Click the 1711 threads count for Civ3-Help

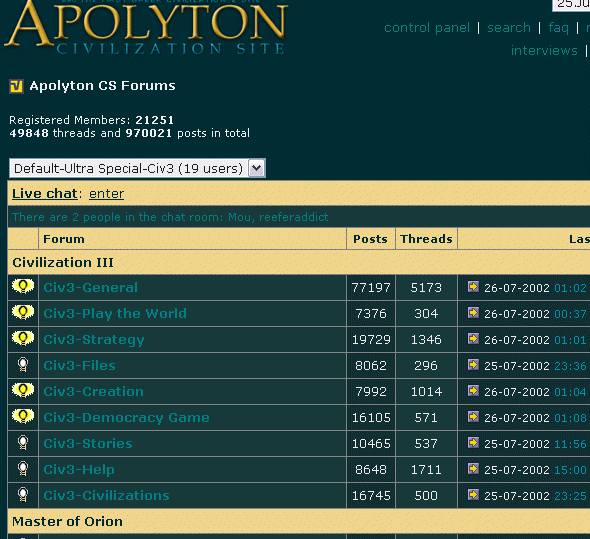tap(426, 470)
